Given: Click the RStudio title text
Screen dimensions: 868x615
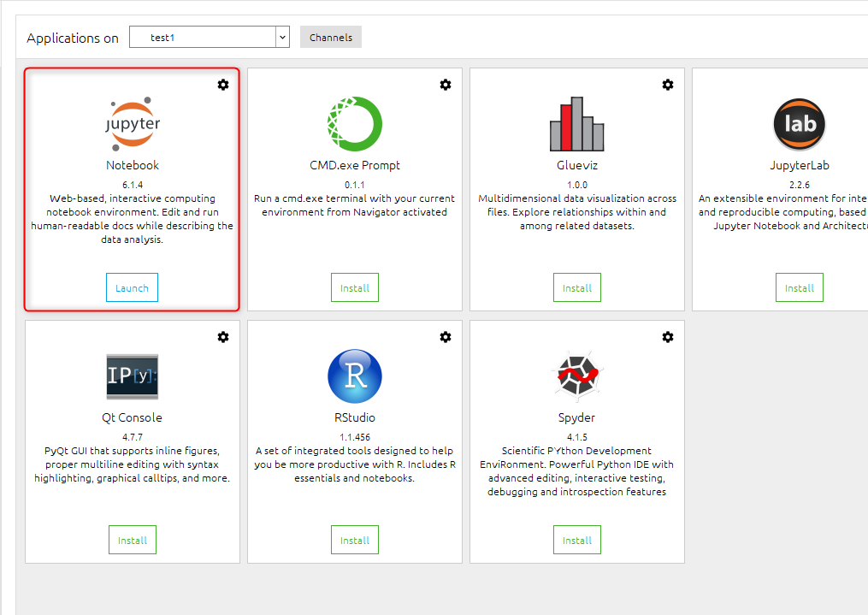Looking at the screenshot, I should pyautogui.click(x=355, y=417).
